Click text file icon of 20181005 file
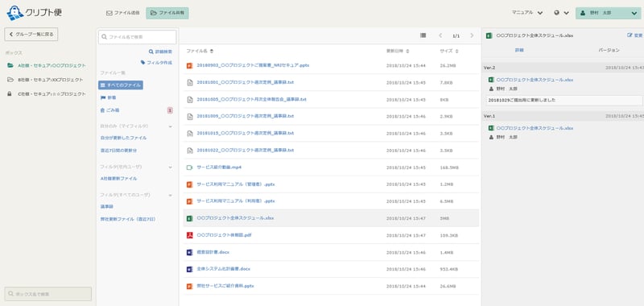The height and width of the screenshot is (306, 644). coord(190,99)
